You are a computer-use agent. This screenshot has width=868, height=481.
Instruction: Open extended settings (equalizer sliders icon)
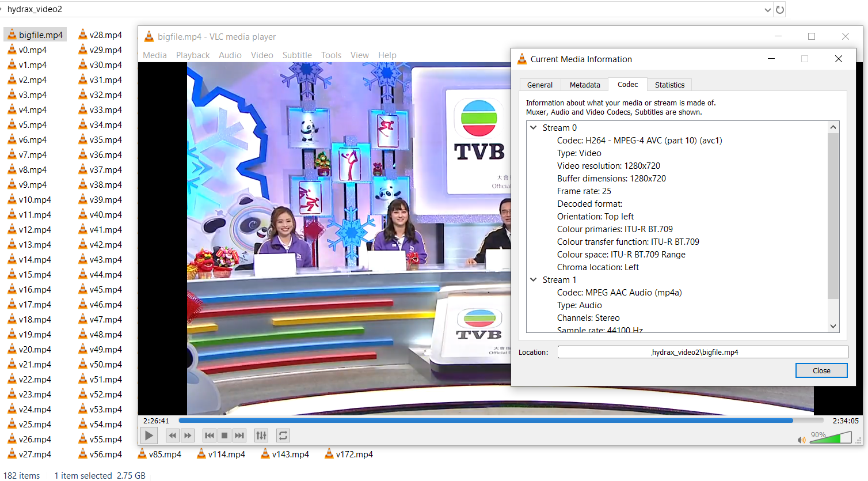click(261, 435)
